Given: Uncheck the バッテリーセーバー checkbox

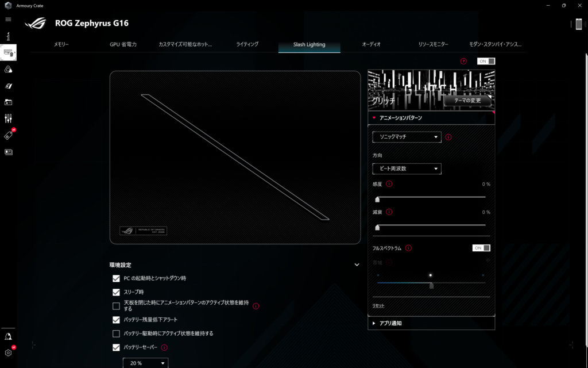Looking at the screenshot, I should [116, 347].
